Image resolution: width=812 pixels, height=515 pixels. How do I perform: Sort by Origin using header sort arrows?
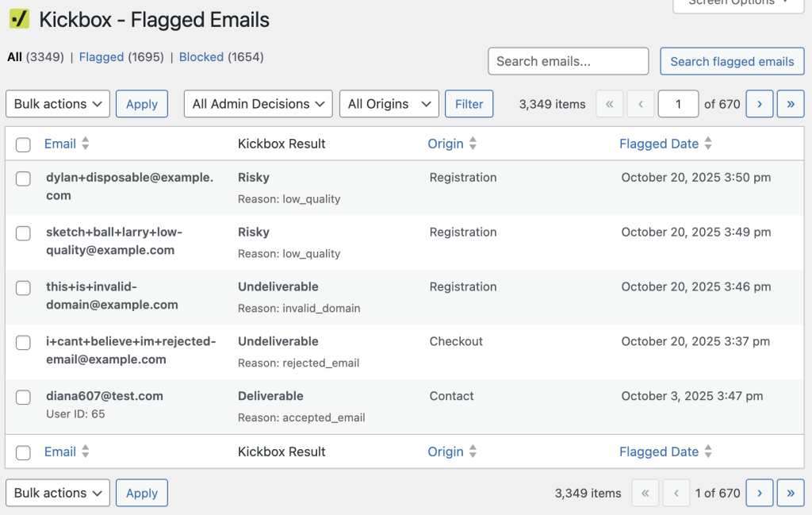(473, 144)
